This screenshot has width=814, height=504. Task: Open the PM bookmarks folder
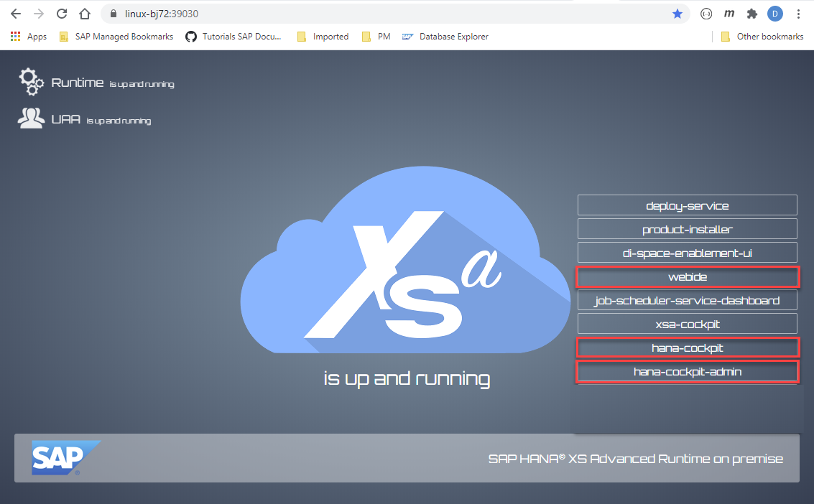[376, 37]
